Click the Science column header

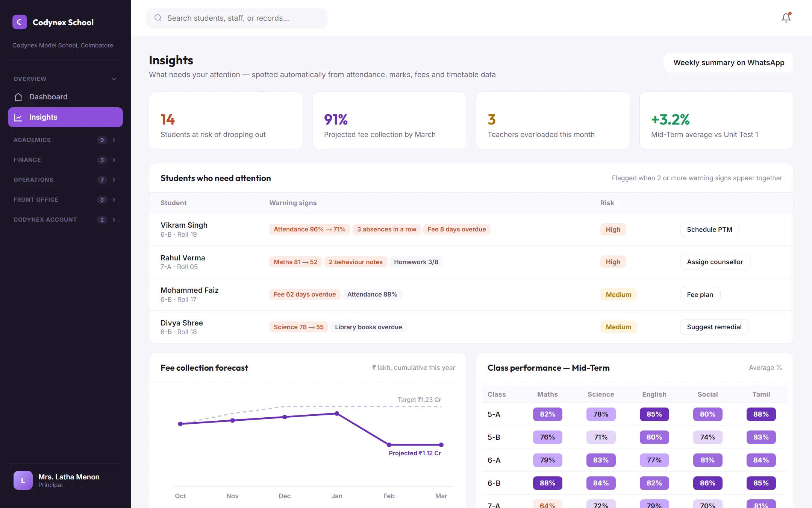(601, 394)
